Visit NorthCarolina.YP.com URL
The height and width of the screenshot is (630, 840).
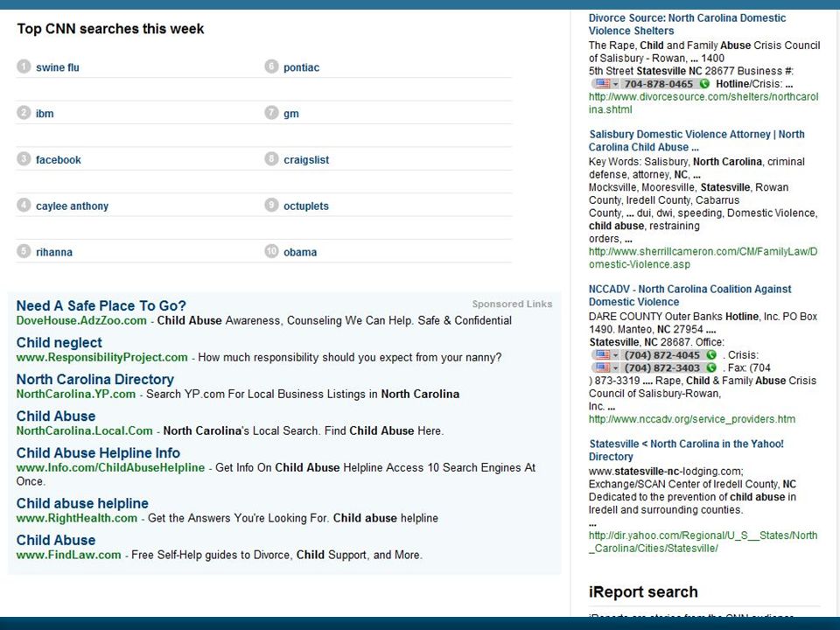[x=76, y=395]
